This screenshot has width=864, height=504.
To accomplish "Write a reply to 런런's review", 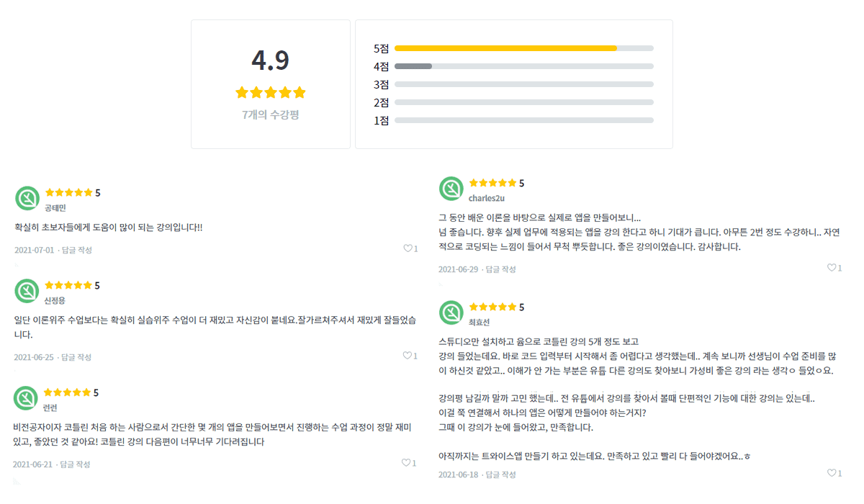I will point(75,464).
